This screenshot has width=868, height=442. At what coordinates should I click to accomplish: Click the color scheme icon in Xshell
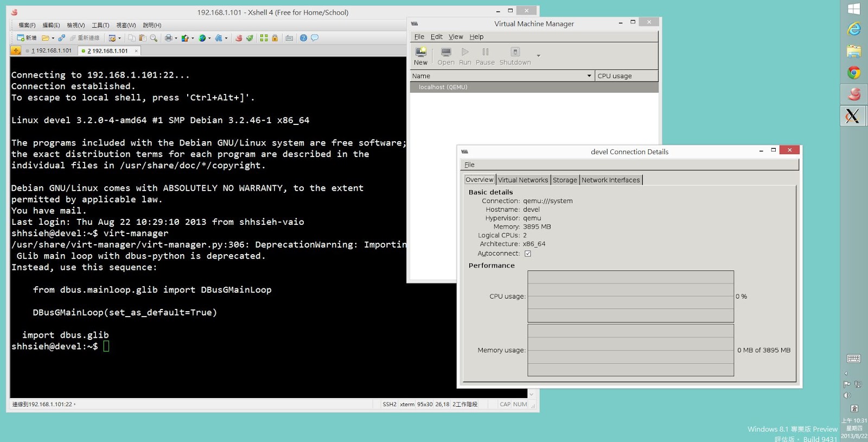pyautogui.click(x=185, y=38)
